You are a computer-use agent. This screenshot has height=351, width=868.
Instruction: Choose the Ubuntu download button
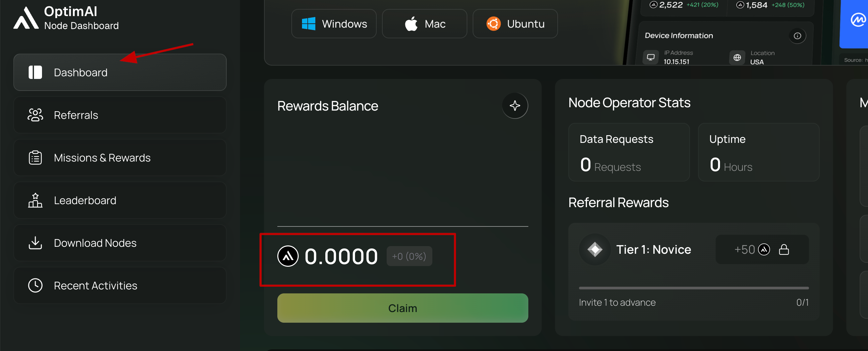coord(515,24)
